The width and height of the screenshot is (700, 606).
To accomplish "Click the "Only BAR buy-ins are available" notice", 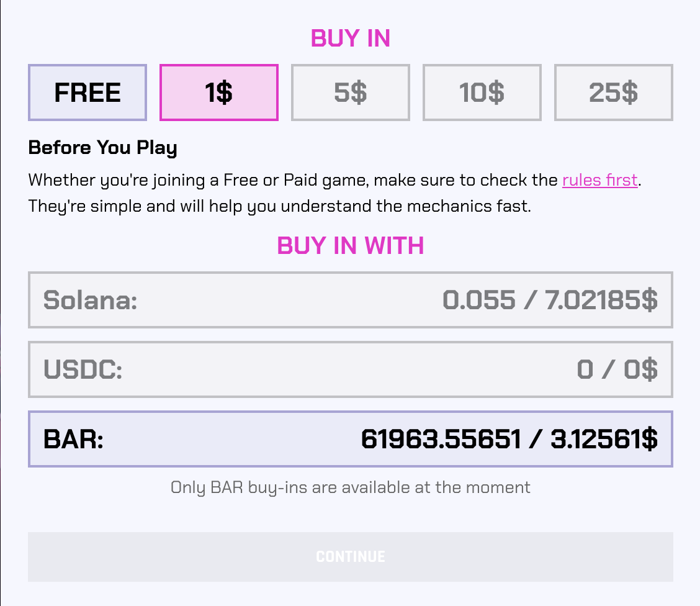I will click(351, 487).
